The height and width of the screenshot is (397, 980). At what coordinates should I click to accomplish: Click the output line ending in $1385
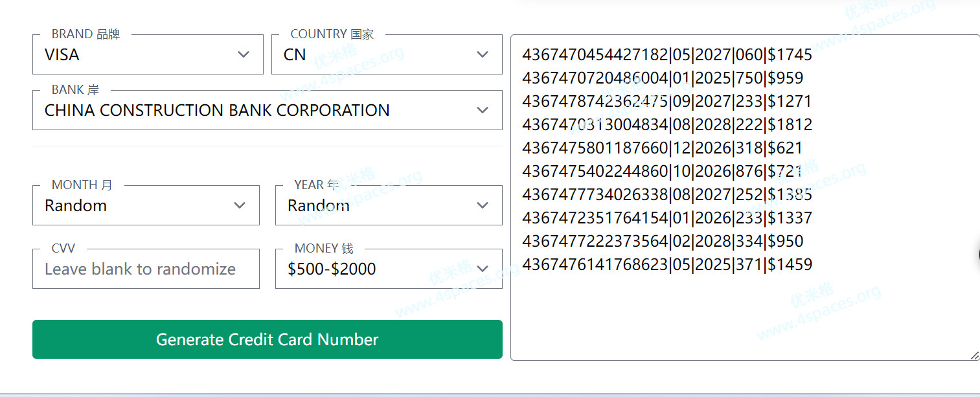pos(667,195)
